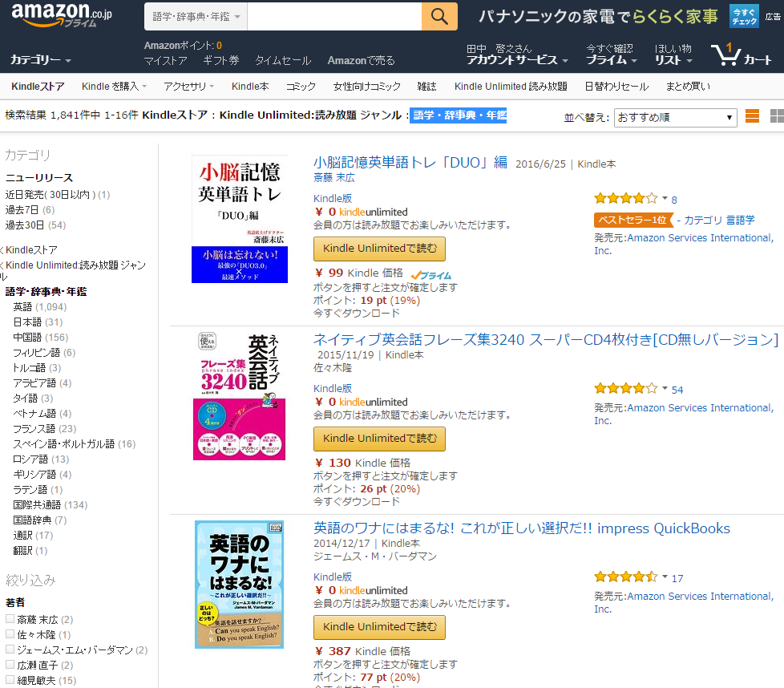Click ネイティブ英会話フレーズ集3240 cover thumbnail

(x=239, y=396)
